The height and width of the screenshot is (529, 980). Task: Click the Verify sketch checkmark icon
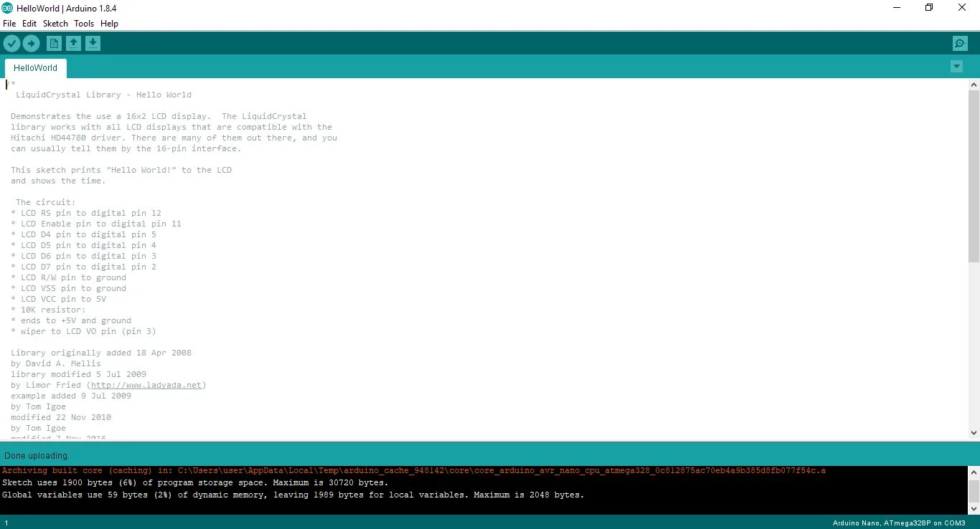click(x=11, y=44)
